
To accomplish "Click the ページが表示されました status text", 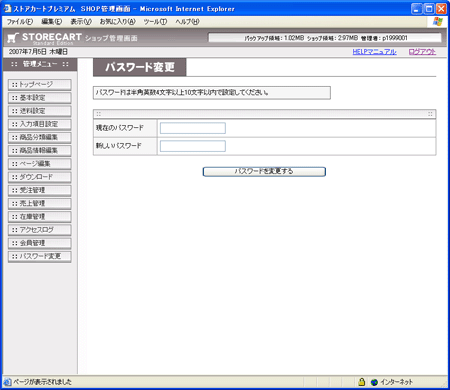I will 42,382.
